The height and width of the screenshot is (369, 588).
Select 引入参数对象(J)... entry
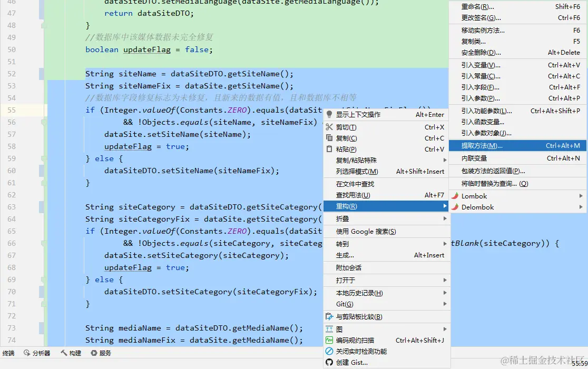[x=518, y=133]
